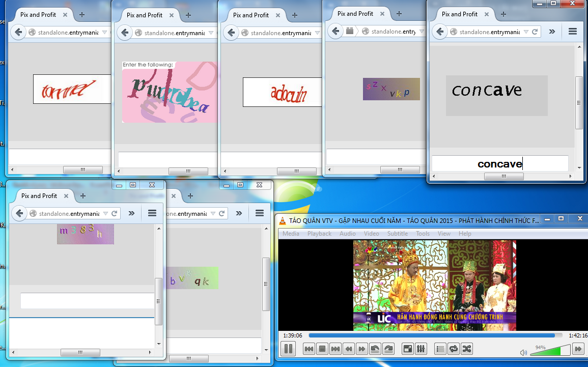Skip to next media in VLC
588x367 pixels.
pos(335,349)
